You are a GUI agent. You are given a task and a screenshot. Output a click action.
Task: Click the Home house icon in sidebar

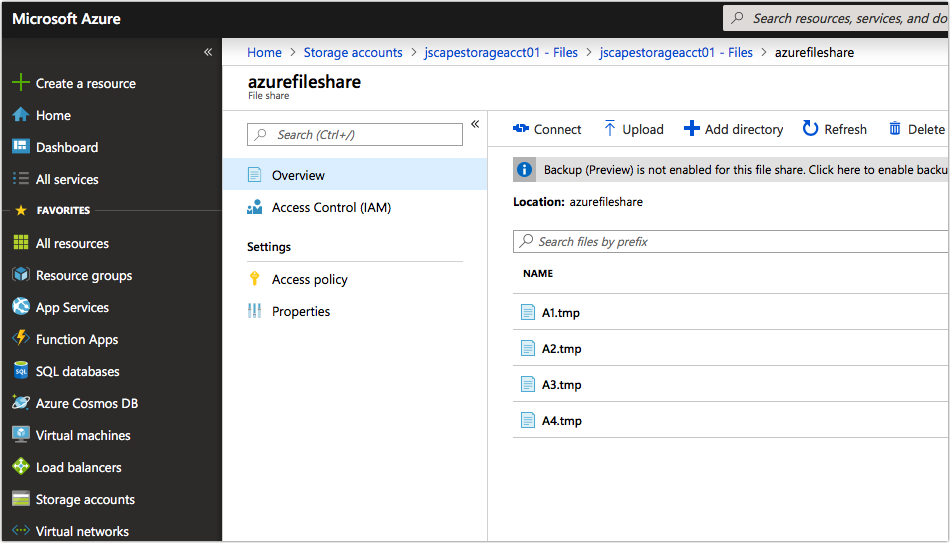[21, 115]
